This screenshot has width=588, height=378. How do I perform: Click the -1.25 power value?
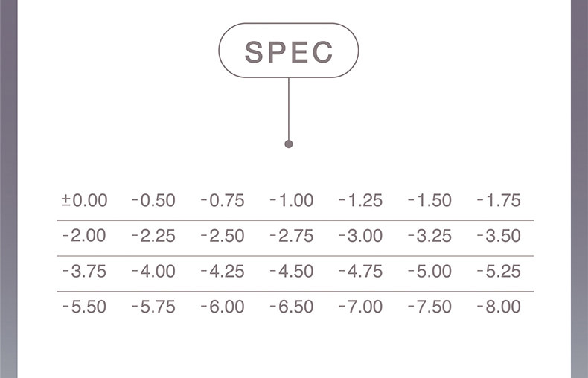(x=360, y=201)
